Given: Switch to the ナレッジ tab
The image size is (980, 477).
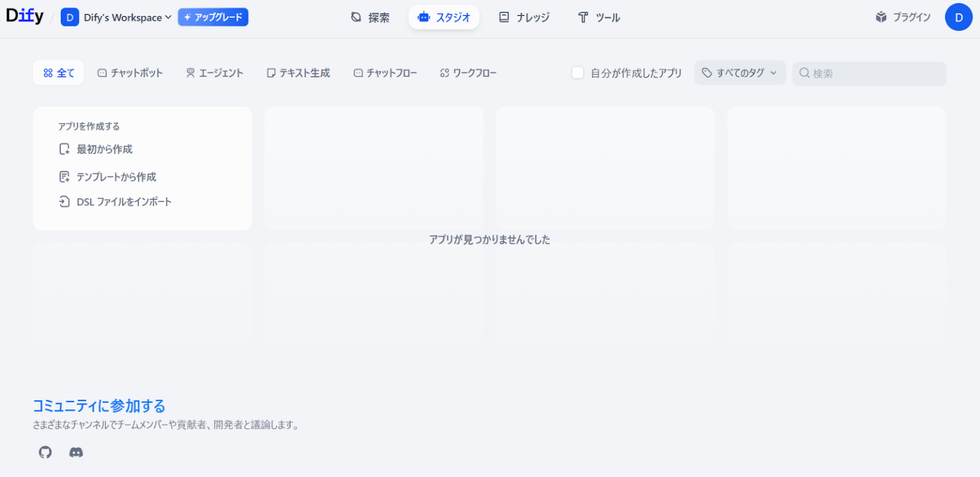Looking at the screenshot, I should click(524, 17).
